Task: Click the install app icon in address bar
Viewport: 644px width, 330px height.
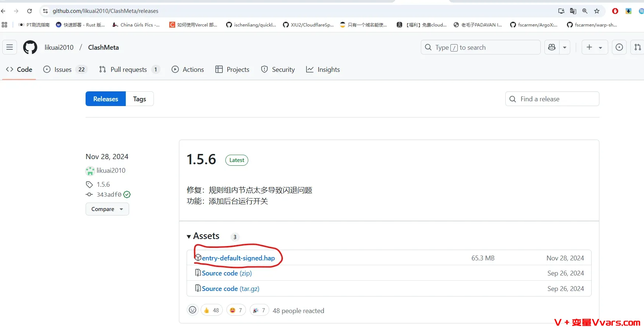Action: pyautogui.click(x=561, y=11)
